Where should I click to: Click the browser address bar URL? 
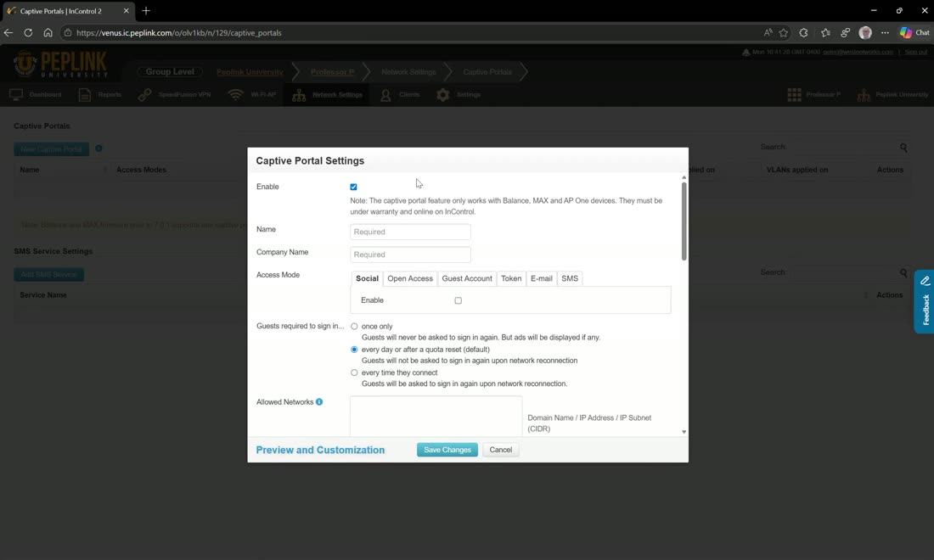pyautogui.click(x=178, y=33)
